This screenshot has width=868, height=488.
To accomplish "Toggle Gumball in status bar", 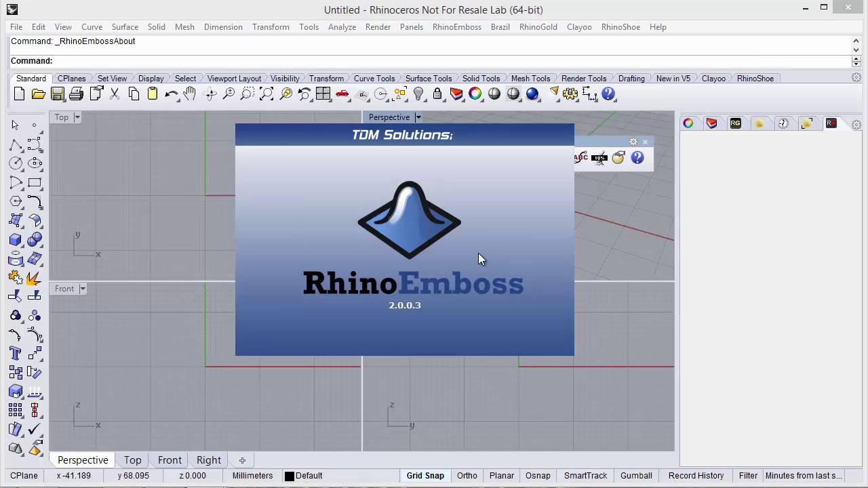I will 636,476.
